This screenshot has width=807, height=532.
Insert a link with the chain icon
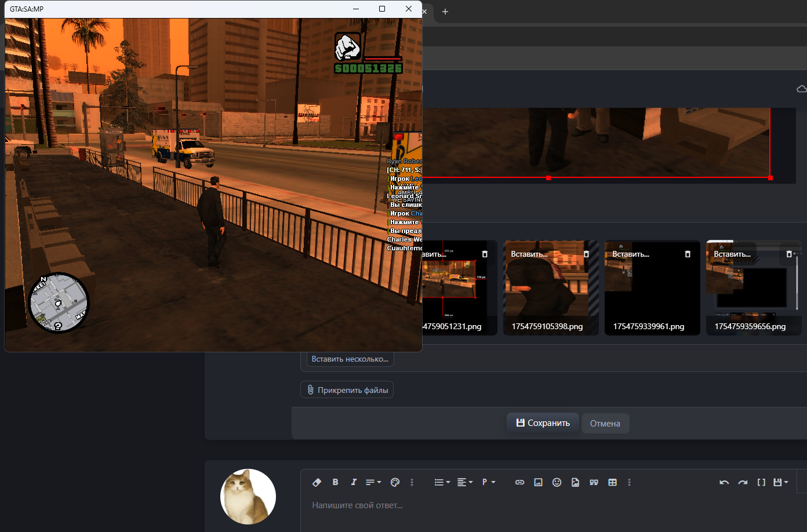519,482
